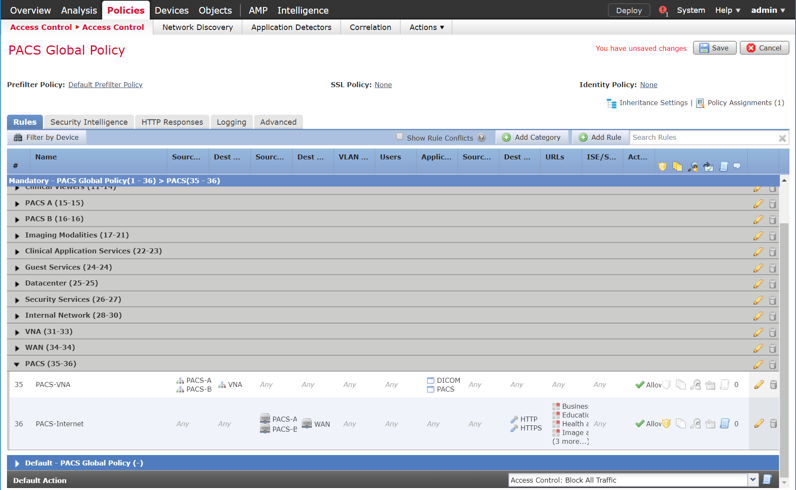Open the Default Prefilter Policy link
The width and height of the screenshot is (796, 490).
105,85
